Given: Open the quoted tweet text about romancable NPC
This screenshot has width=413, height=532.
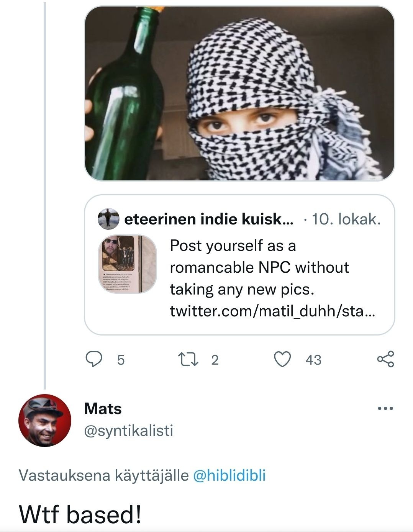Looking at the screenshot, I should coord(259,267).
